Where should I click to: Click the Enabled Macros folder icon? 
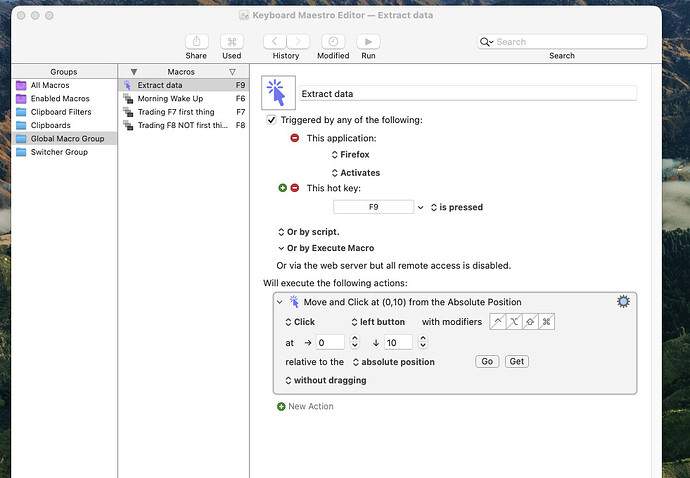pyautogui.click(x=21, y=99)
